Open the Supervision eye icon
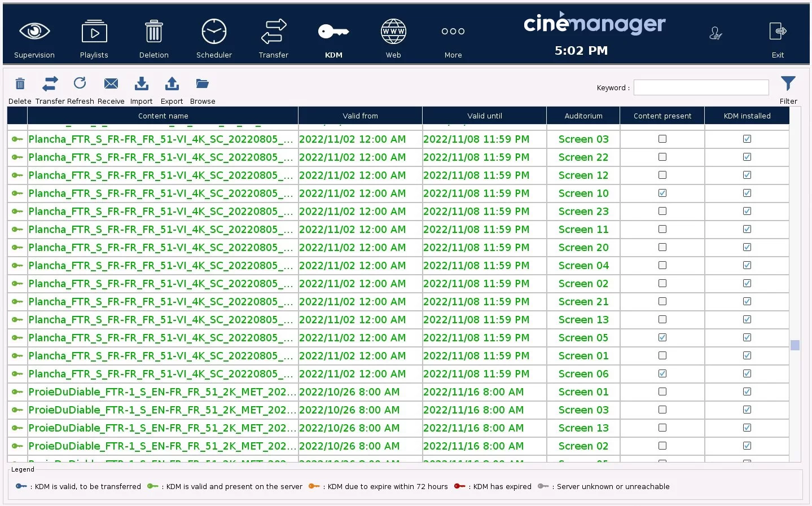The height and width of the screenshot is (506, 812). coord(34,33)
